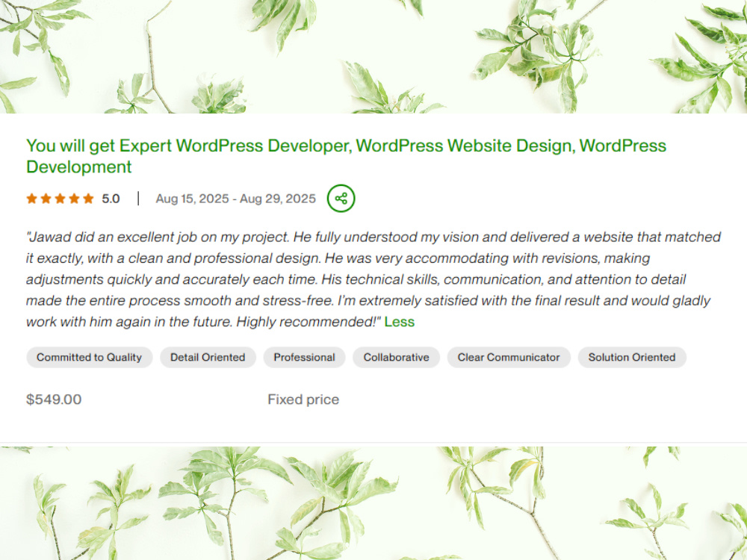The image size is (747, 560).
Task: Click the Fixed price label
Action: coord(303,399)
